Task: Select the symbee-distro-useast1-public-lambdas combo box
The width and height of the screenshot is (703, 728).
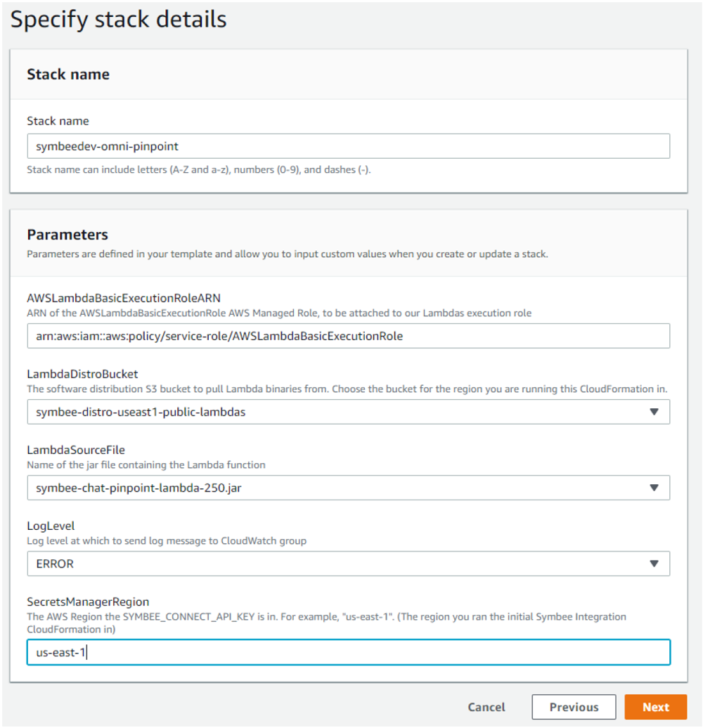Action: [348, 412]
